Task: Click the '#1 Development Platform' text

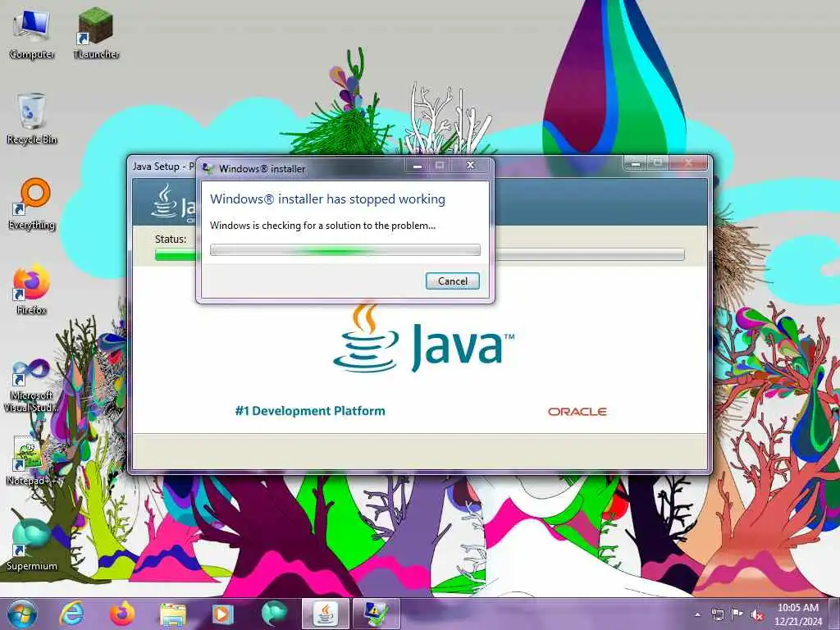Action: [x=310, y=411]
